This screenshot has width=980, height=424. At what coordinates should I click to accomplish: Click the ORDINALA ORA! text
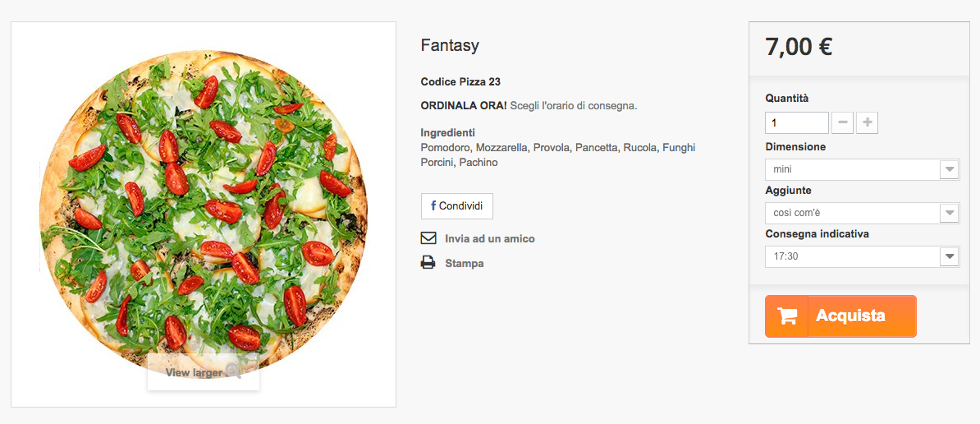[463, 106]
